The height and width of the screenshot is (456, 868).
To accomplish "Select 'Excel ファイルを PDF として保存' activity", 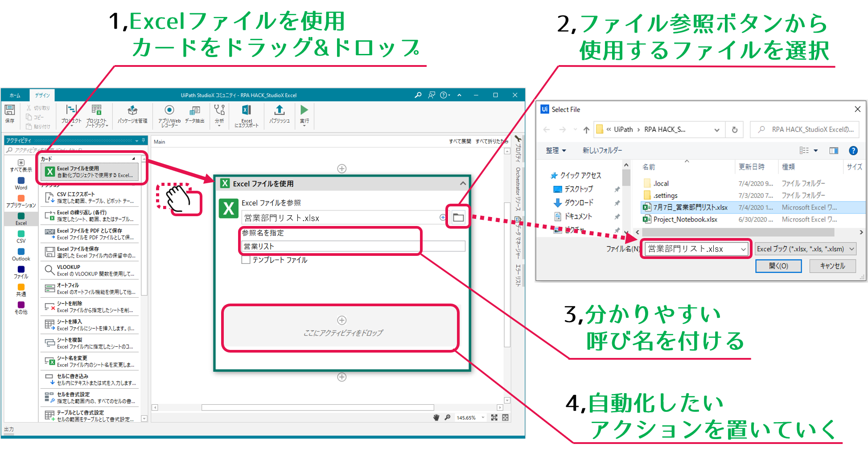I will tap(90, 234).
